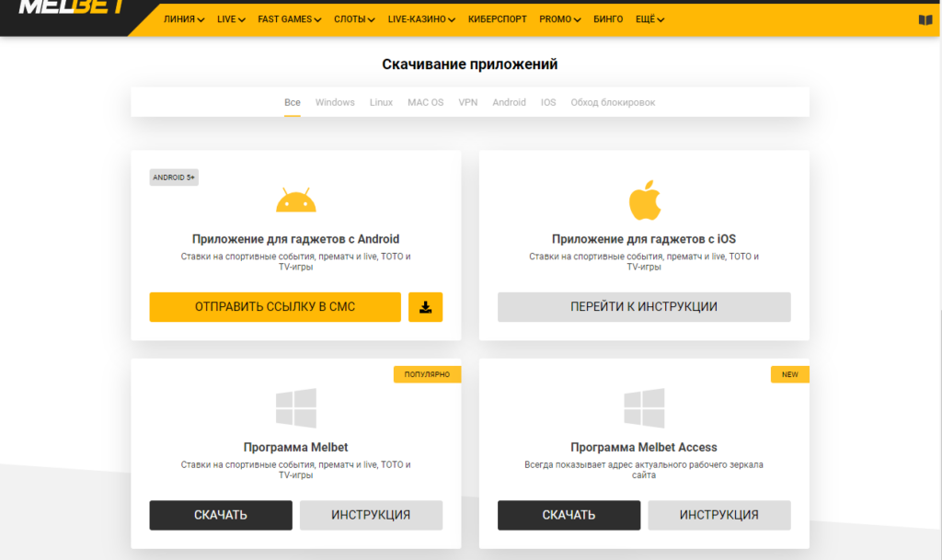Open ИНСТРУКЦИЯ for Программа Melbet Access
This screenshot has height=560, width=942.
coord(719,515)
